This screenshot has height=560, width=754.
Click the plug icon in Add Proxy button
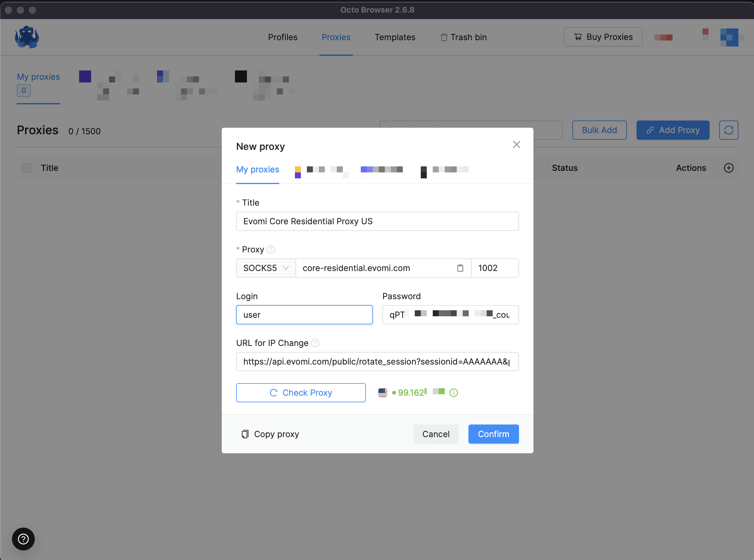(650, 130)
